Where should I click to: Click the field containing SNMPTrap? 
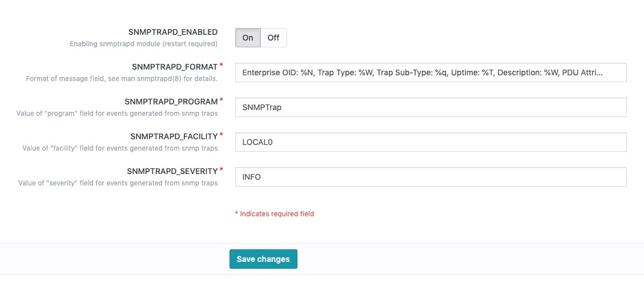point(431,107)
